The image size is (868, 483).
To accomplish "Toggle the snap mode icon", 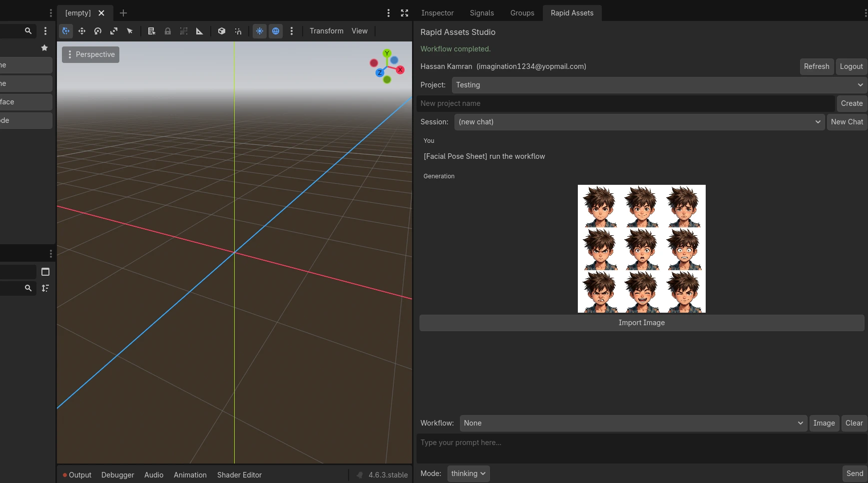I will [x=238, y=31].
